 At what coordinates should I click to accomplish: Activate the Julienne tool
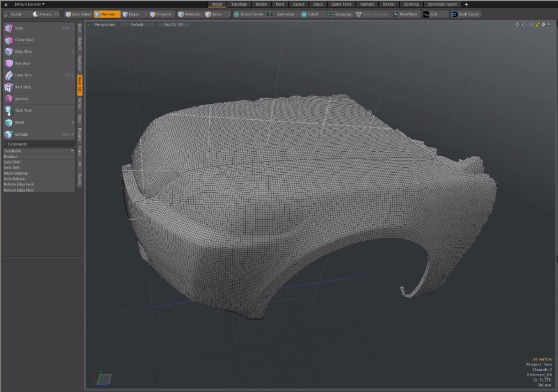coord(21,99)
